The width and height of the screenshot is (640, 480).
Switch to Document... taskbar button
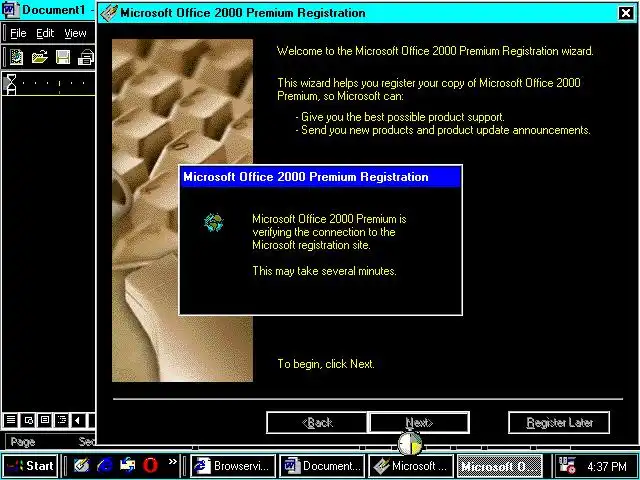[x=322, y=466]
